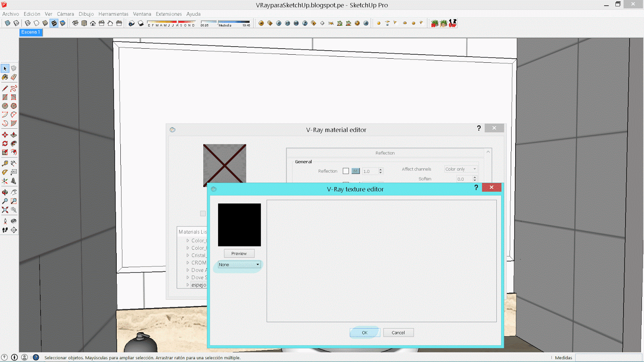
Task: Confirm with the OK button
Action: (364, 333)
